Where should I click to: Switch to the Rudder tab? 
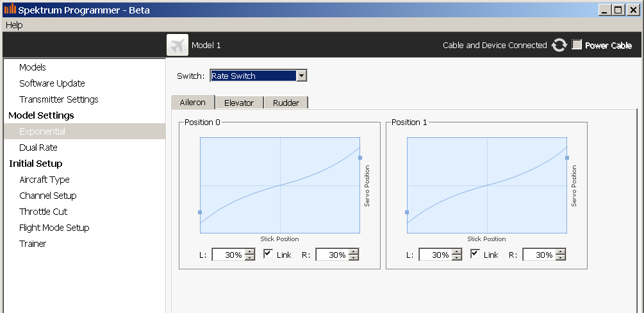pos(286,103)
